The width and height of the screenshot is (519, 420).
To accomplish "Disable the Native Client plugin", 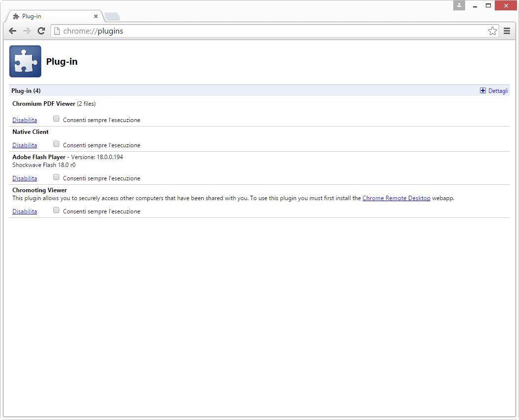I will tap(25, 145).
